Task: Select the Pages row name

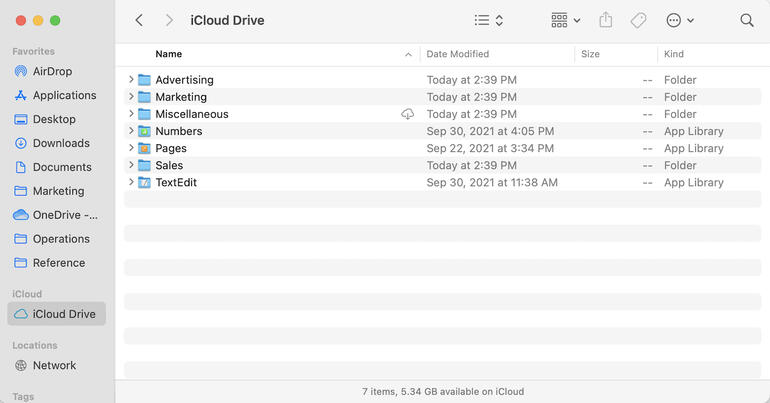Action: [171, 148]
